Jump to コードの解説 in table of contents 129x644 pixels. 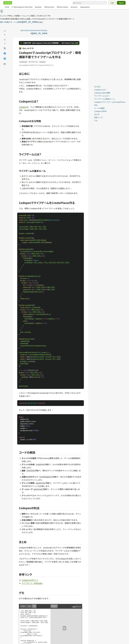pos(99,108)
